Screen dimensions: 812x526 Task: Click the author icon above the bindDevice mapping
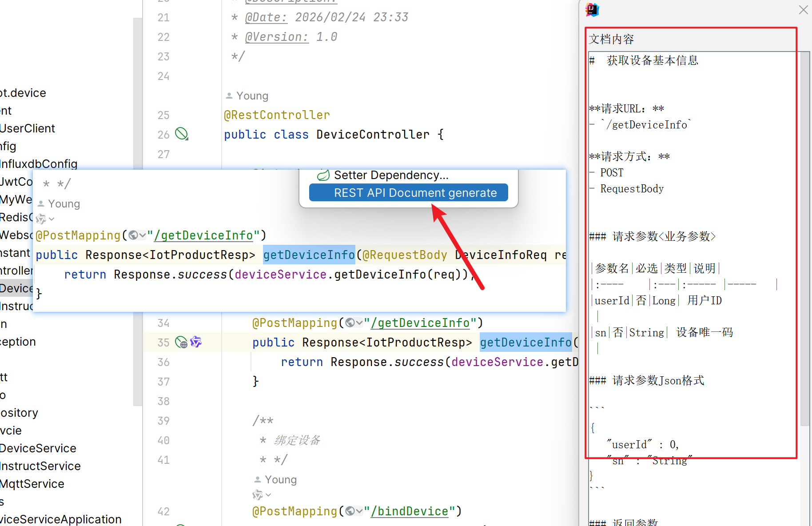258,479
